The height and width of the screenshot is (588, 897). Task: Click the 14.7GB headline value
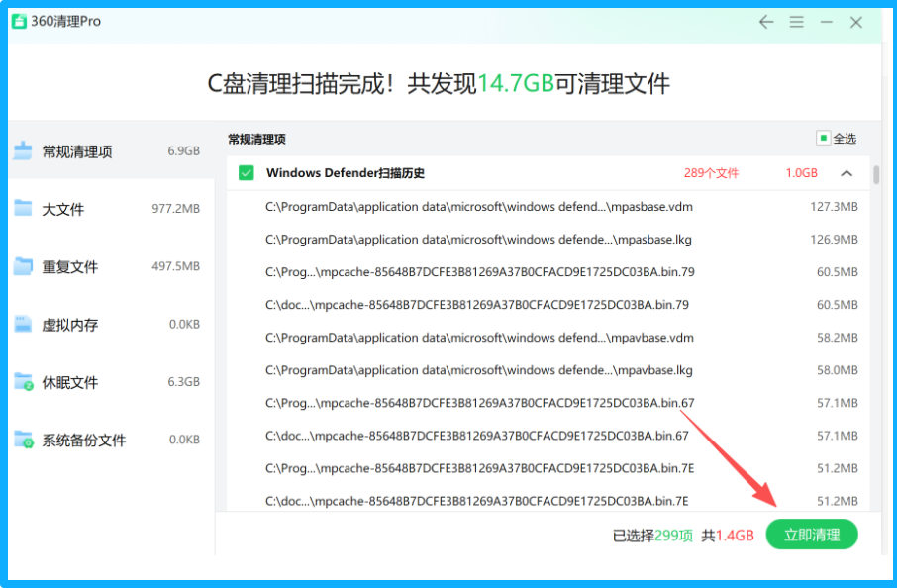(x=516, y=83)
